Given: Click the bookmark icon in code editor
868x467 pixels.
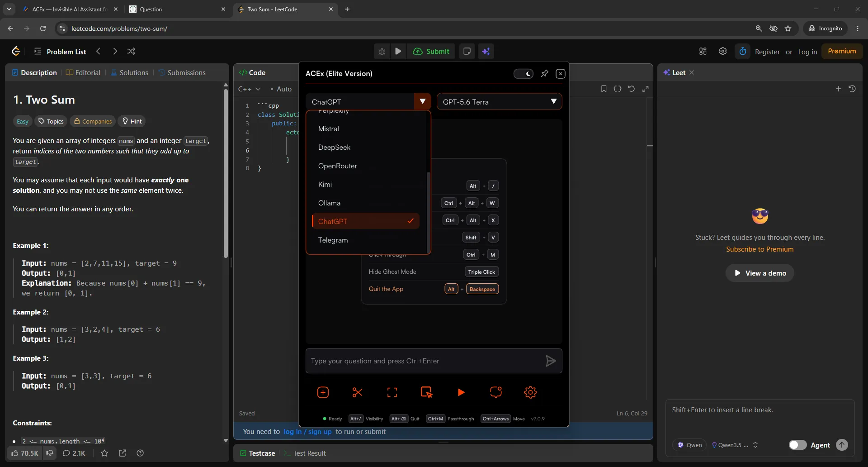Looking at the screenshot, I should [604, 89].
